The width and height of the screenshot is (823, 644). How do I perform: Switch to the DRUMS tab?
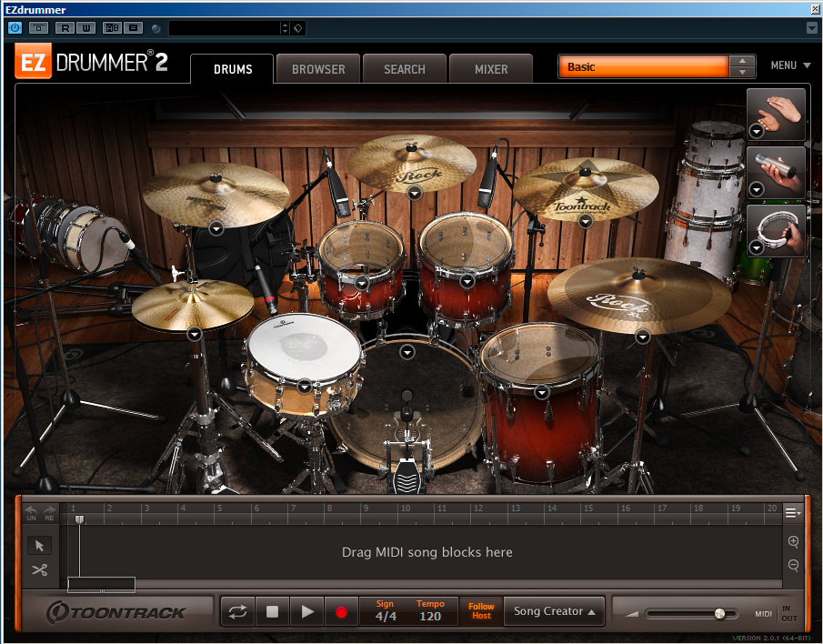pyautogui.click(x=233, y=69)
